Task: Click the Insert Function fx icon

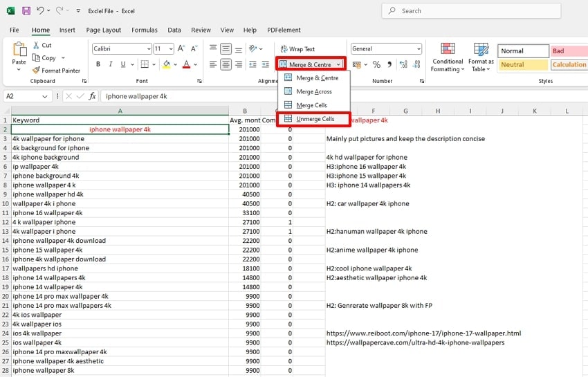Action: click(x=92, y=96)
